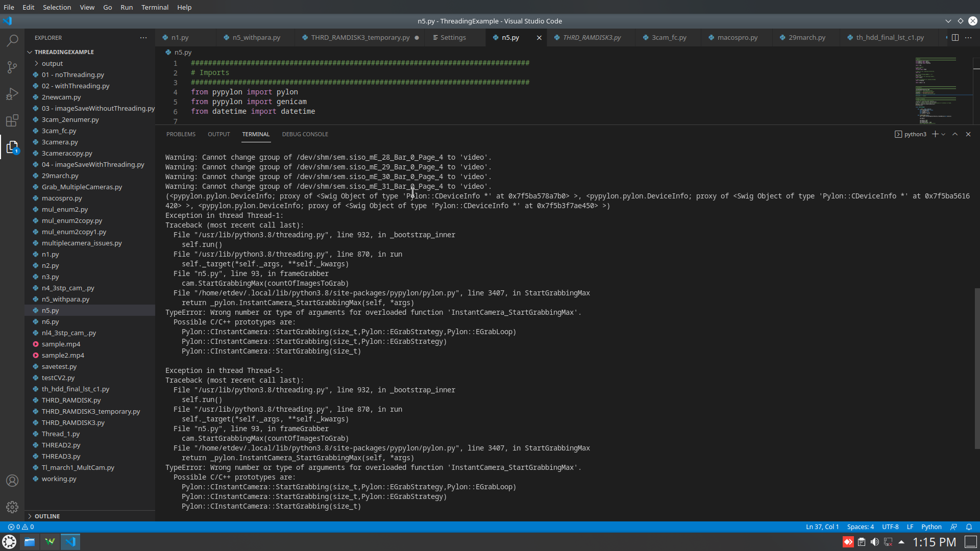Screen dimensions: 980x551
Task: Switch to the DEBUG CONSOLE tab
Action: (305, 134)
